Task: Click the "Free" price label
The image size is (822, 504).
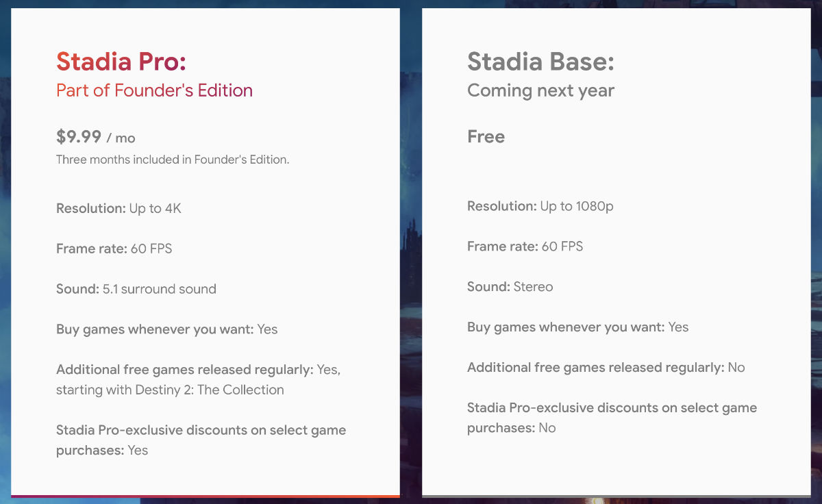Action: click(x=486, y=137)
